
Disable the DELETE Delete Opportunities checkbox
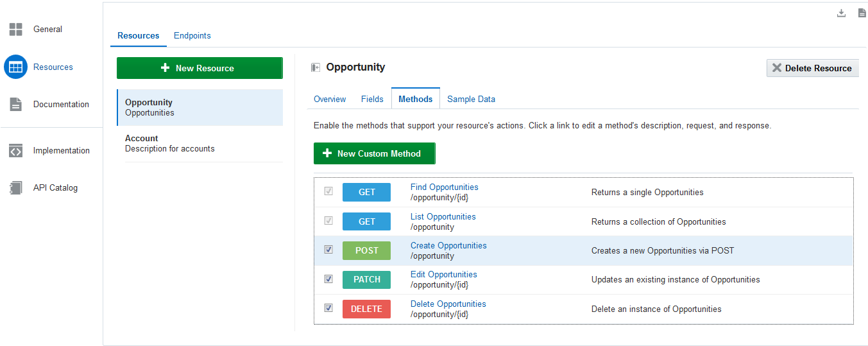(x=328, y=308)
